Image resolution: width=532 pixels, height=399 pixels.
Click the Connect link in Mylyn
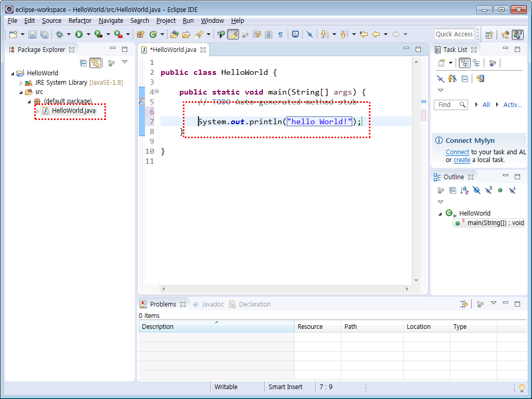[457, 152]
